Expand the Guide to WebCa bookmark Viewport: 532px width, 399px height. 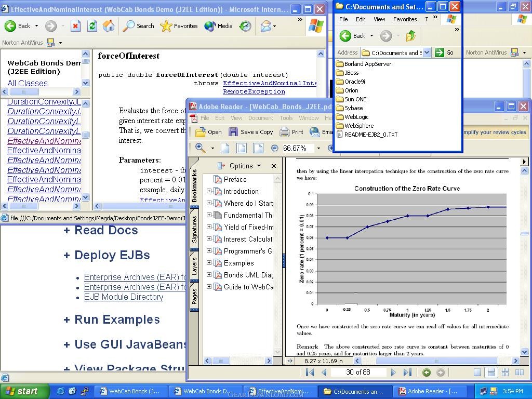[209, 287]
